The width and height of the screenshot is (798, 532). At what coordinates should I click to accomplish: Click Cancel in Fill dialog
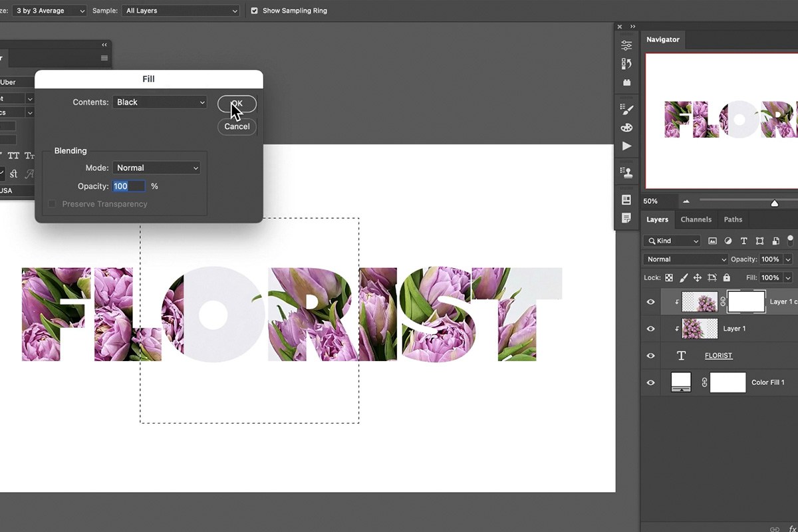click(x=237, y=126)
